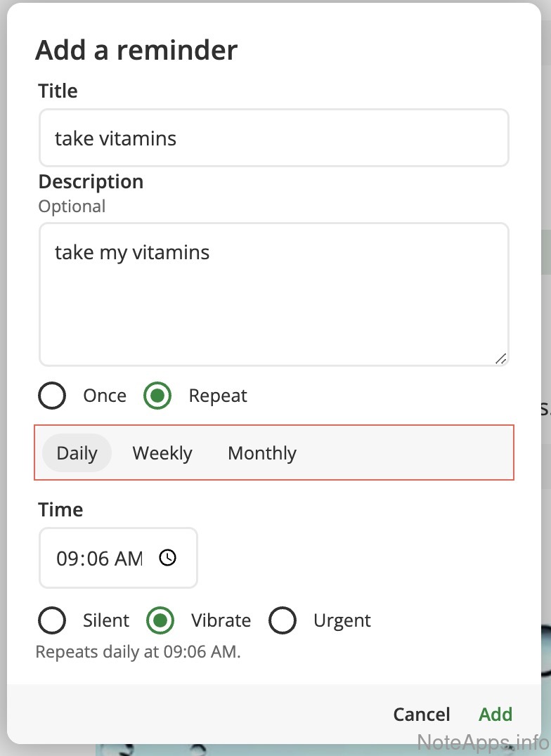
Task: Open the clock picker icon in Time field
Action: pos(168,558)
